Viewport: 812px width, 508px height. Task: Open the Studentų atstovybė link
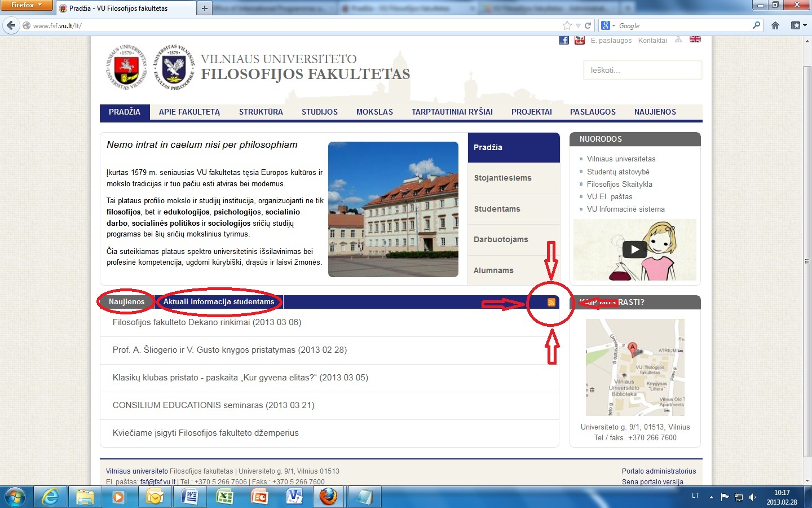point(618,172)
